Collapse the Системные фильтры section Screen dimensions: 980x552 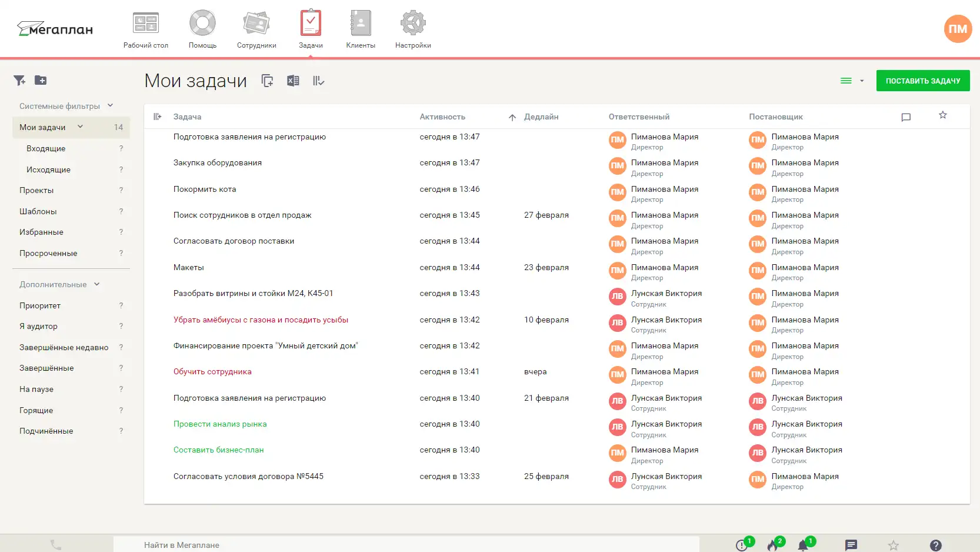click(110, 106)
